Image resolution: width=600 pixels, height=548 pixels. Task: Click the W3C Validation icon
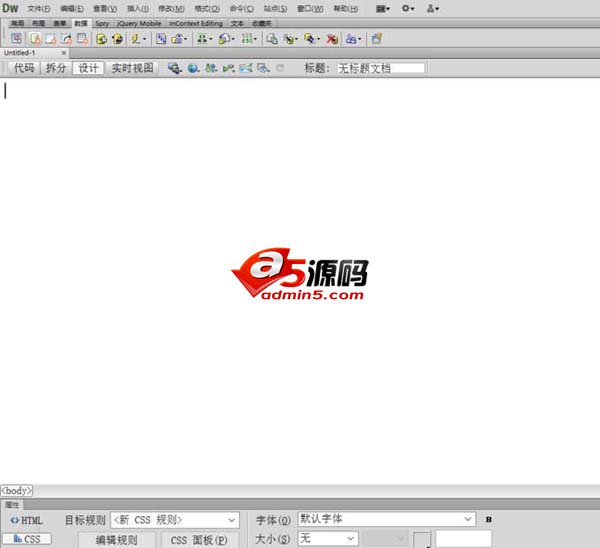228,68
